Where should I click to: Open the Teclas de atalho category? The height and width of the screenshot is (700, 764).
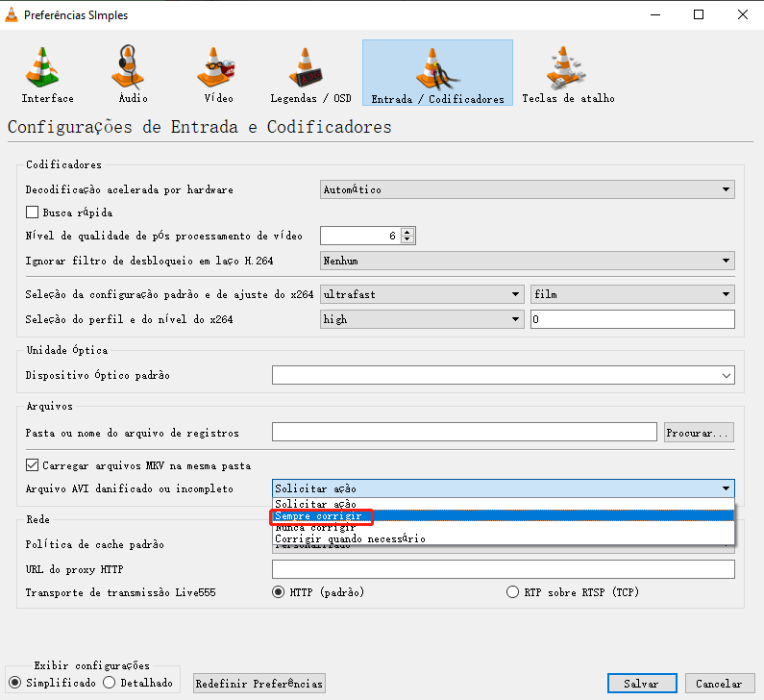[x=568, y=73]
